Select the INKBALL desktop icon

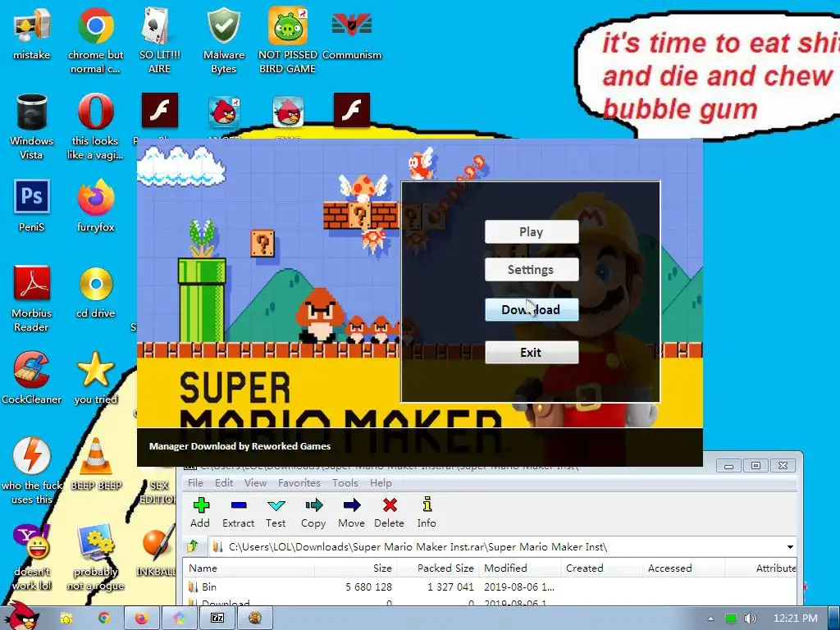157,550
